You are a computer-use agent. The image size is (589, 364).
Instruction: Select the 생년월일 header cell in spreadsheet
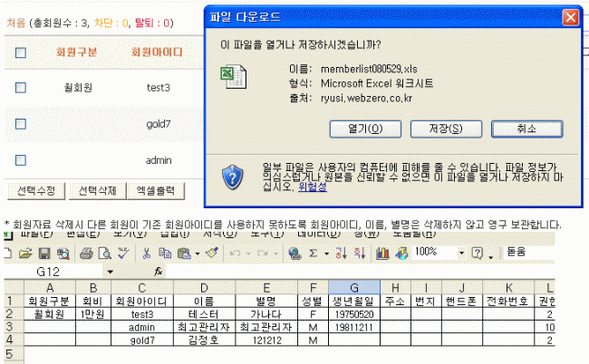click(354, 301)
